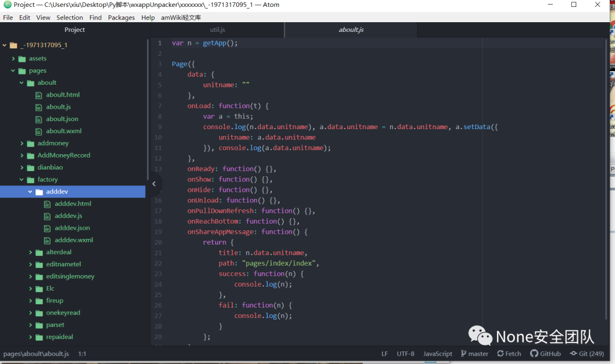The height and width of the screenshot is (364, 615).
Task: Click the factory folder icon
Action: click(x=31, y=180)
